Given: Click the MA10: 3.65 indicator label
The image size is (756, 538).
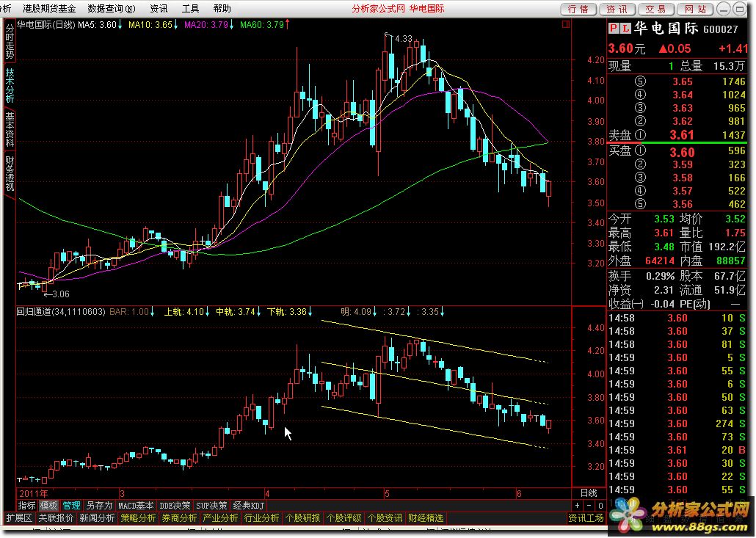Looking at the screenshot, I should coord(153,24).
